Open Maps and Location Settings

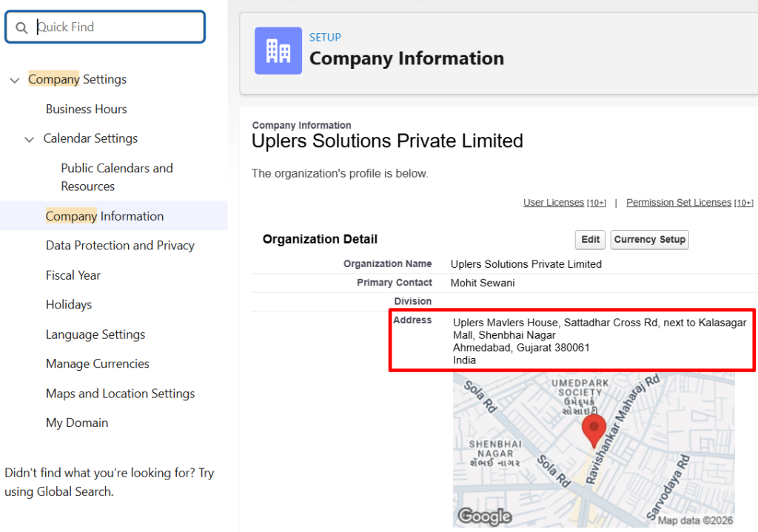tap(120, 394)
